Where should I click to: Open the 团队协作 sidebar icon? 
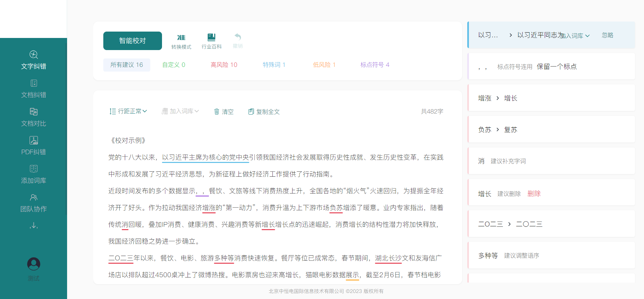coord(34,197)
